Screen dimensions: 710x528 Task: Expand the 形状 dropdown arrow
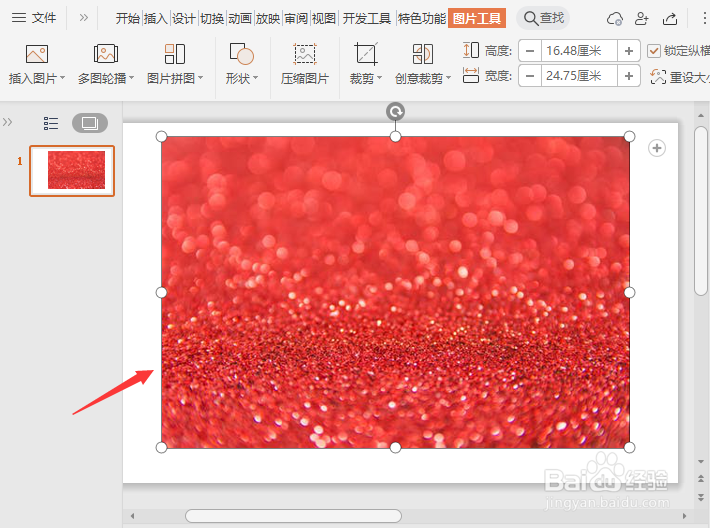(x=256, y=78)
